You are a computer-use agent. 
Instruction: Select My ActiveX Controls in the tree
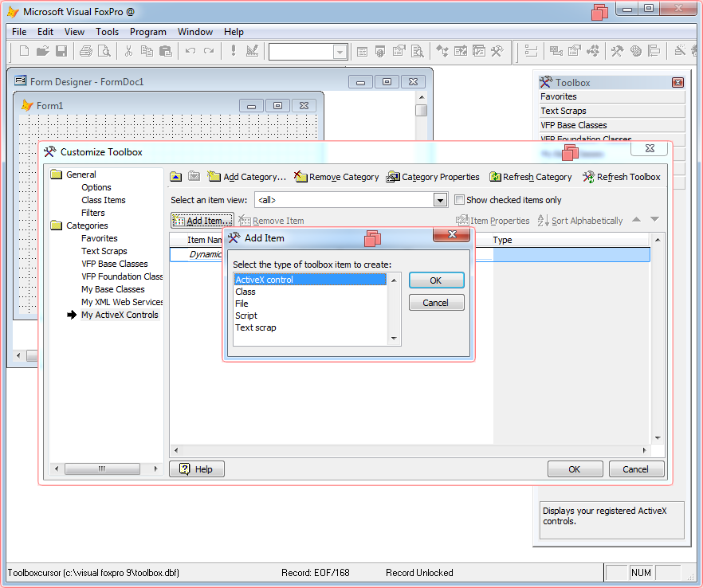click(x=120, y=315)
